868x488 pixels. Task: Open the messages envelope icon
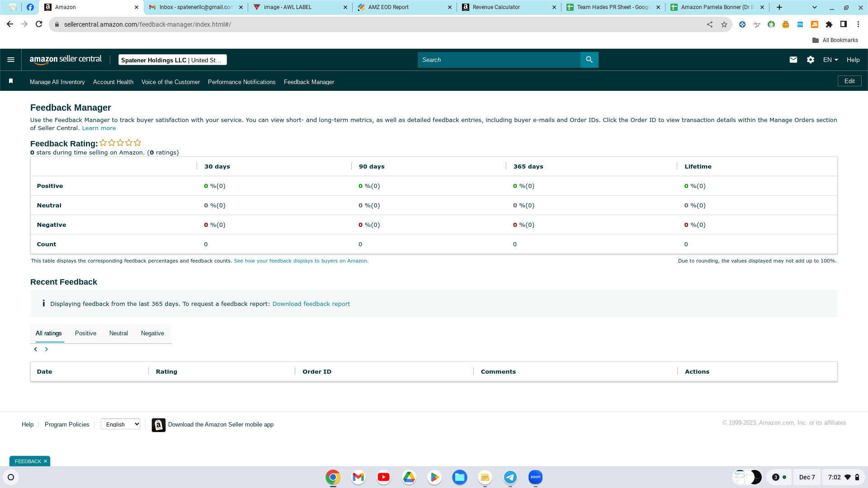click(793, 60)
